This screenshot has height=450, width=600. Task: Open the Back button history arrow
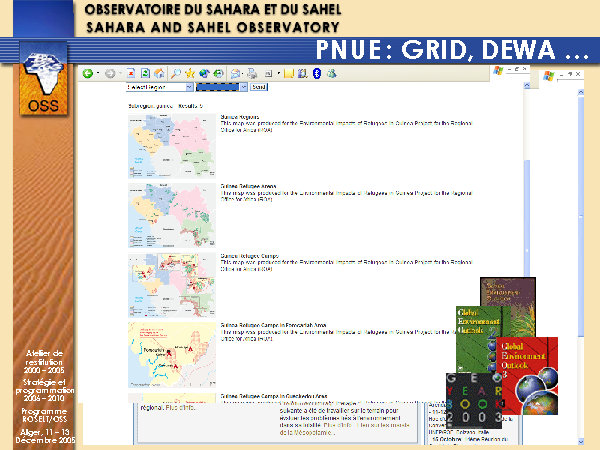(98, 73)
